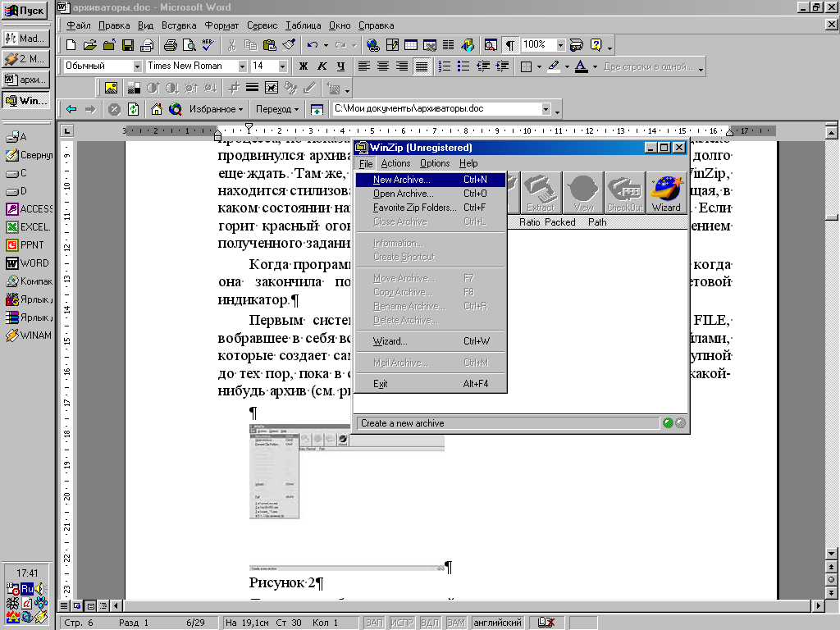840x630 pixels.
Task: Increase indent using the indent icon
Action: click(x=502, y=66)
